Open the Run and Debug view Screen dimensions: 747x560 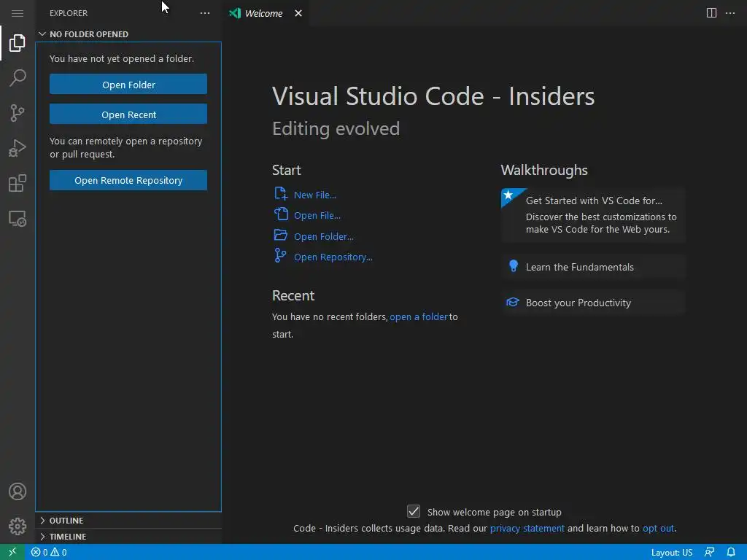coord(18,148)
